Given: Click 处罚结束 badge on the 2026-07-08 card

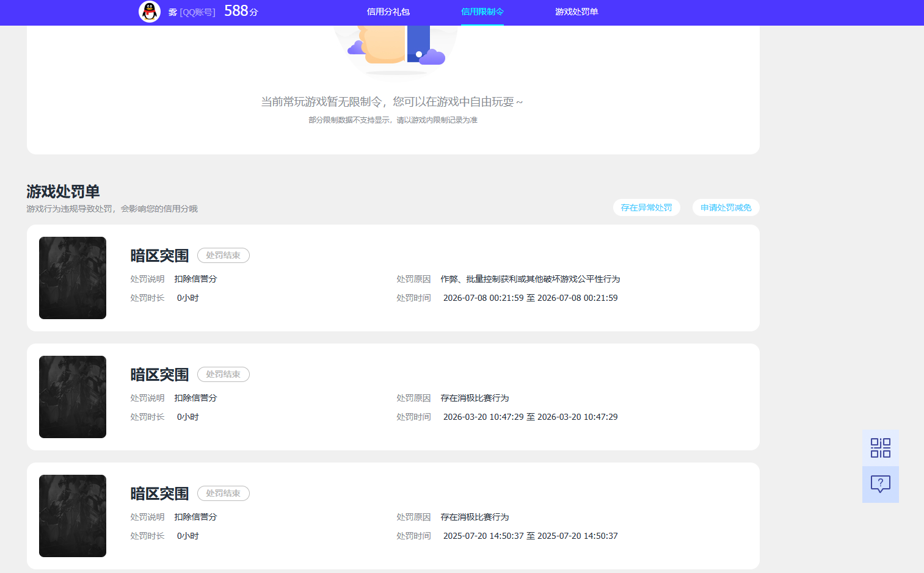Looking at the screenshot, I should click(x=224, y=255).
